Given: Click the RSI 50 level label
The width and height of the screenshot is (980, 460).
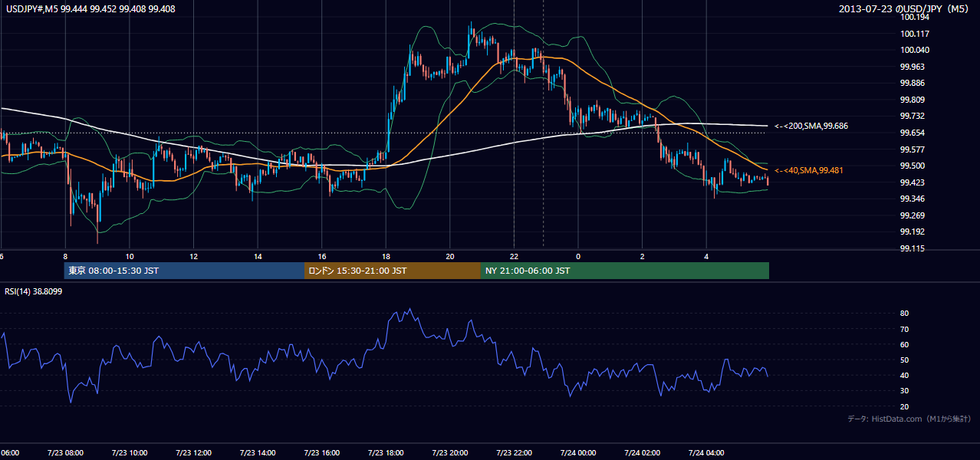Looking at the screenshot, I should (x=904, y=360).
